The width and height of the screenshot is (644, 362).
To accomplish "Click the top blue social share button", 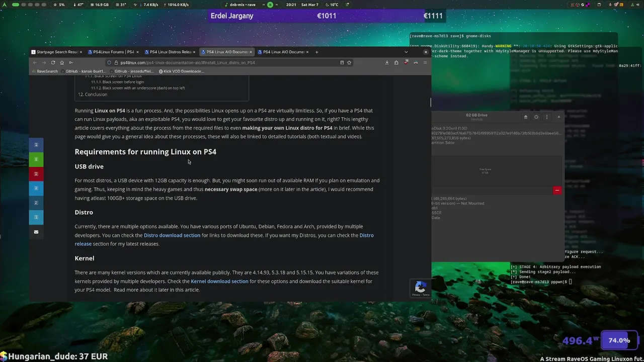I will pyautogui.click(x=36, y=145).
